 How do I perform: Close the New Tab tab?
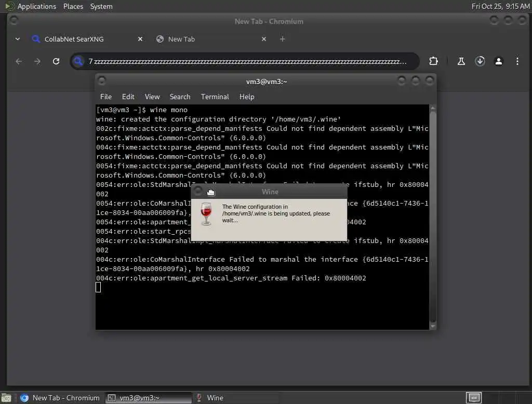point(263,39)
